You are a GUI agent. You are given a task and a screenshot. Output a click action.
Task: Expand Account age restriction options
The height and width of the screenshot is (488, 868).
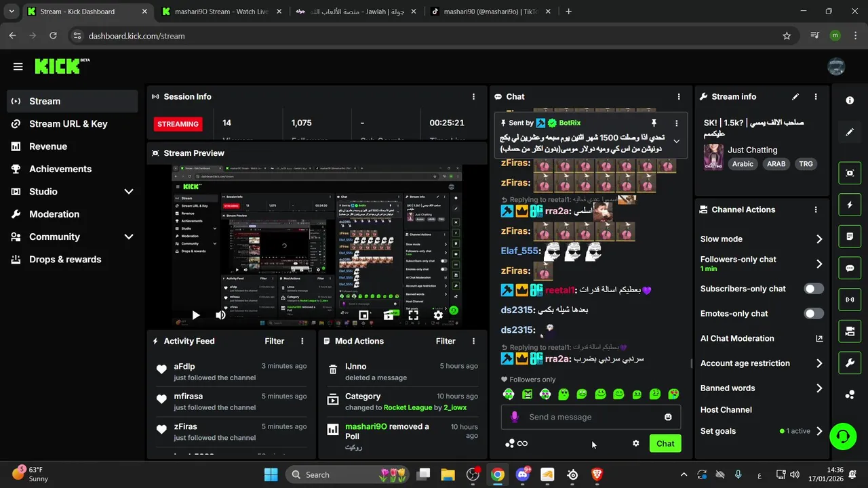coord(819,363)
